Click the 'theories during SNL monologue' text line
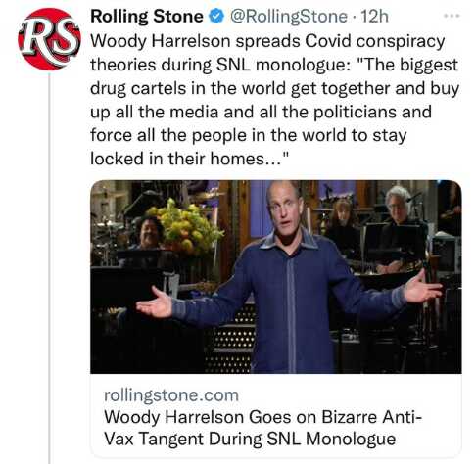476x464 pixels. click(274, 65)
